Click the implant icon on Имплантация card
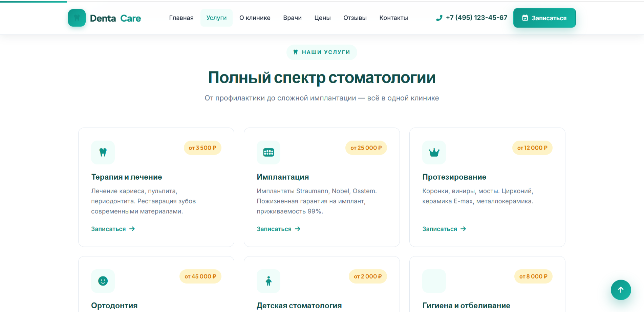This screenshot has height=312, width=644. 269,153
